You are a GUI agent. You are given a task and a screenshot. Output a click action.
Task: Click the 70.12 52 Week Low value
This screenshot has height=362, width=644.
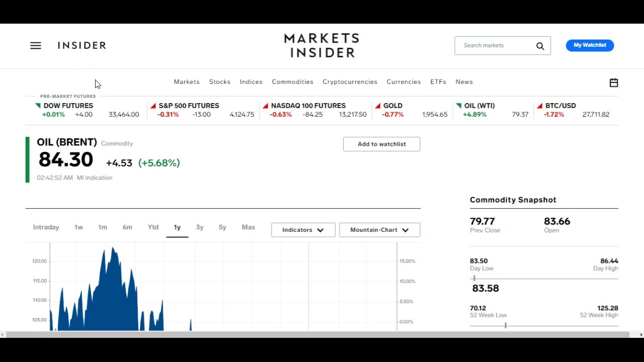click(478, 308)
